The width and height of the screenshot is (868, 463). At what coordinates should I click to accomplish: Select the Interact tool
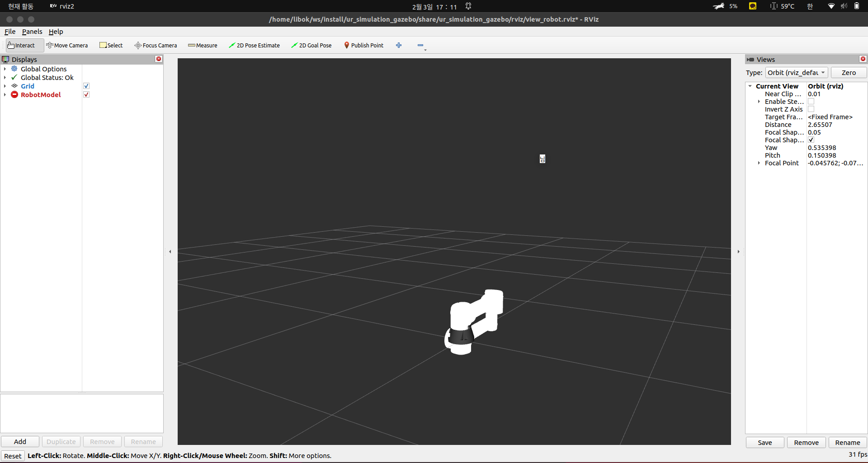click(x=21, y=45)
